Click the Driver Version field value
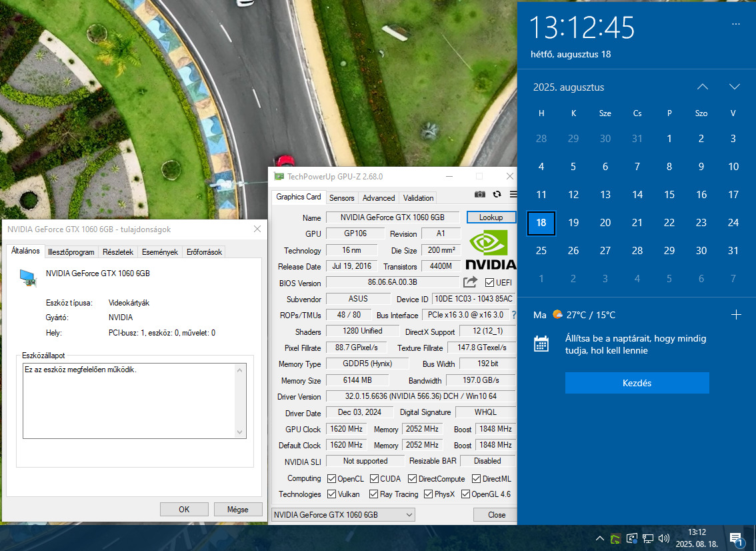The height and width of the screenshot is (551, 756). click(x=421, y=396)
